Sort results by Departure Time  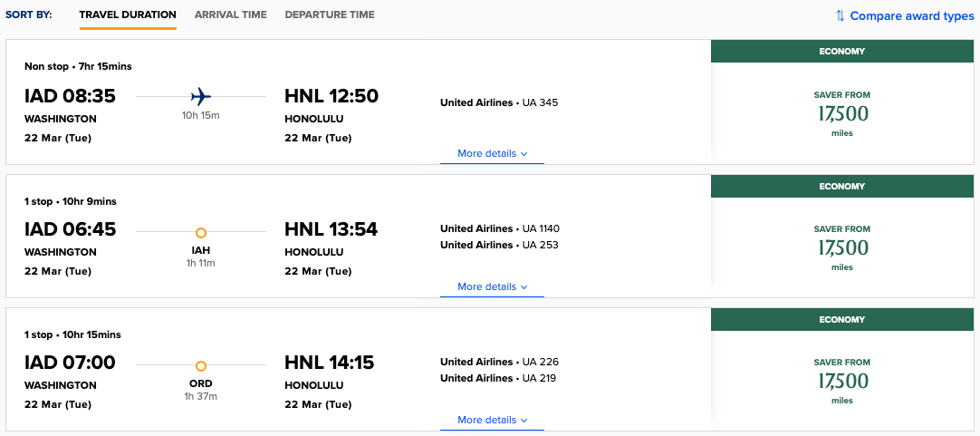coord(330,15)
